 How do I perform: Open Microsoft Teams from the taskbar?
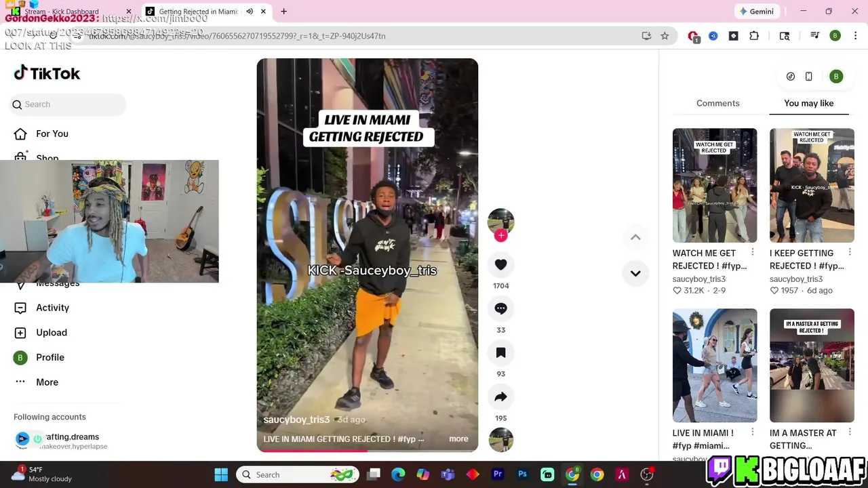pos(448,474)
